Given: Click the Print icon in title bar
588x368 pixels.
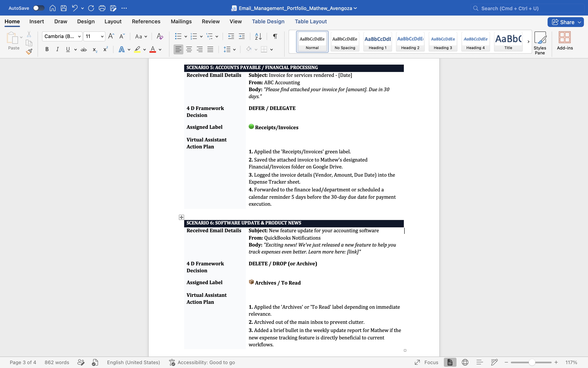Looking at the screenshot, I should (102, 8).
